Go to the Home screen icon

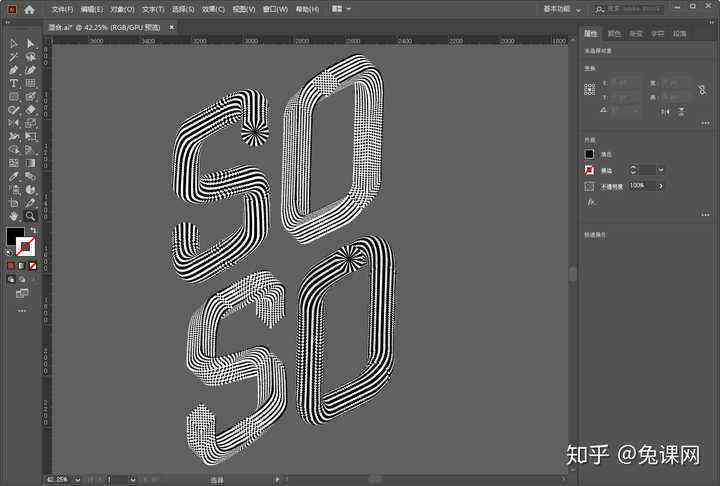pos(29,9)
